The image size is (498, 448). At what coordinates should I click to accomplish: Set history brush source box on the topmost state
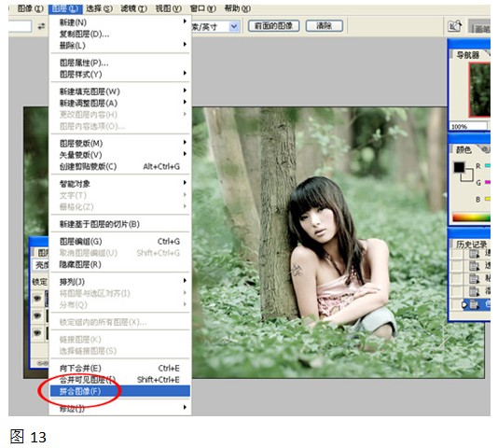tap(456, 254)
